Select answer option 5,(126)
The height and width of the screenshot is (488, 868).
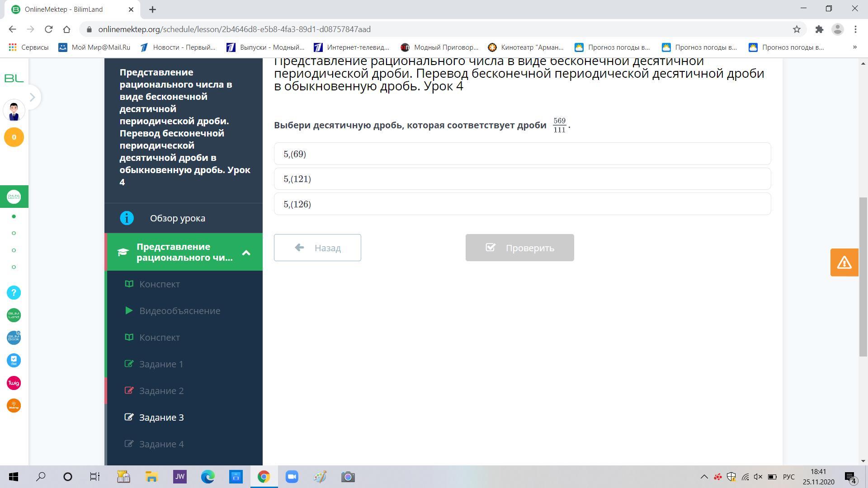(522, 204)
